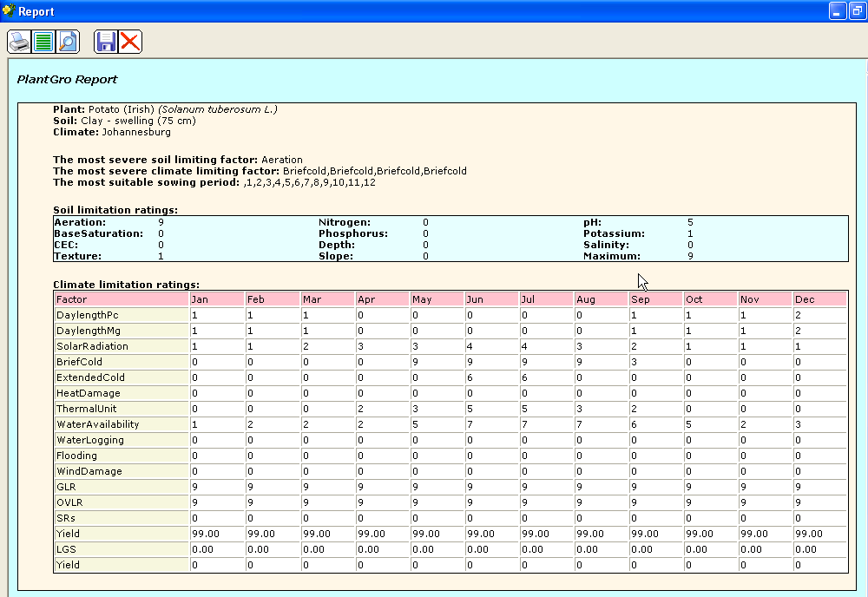This screenshot has width=868, height=597.
Task: Click the Jun column header
Action: [x=490, y=299]
